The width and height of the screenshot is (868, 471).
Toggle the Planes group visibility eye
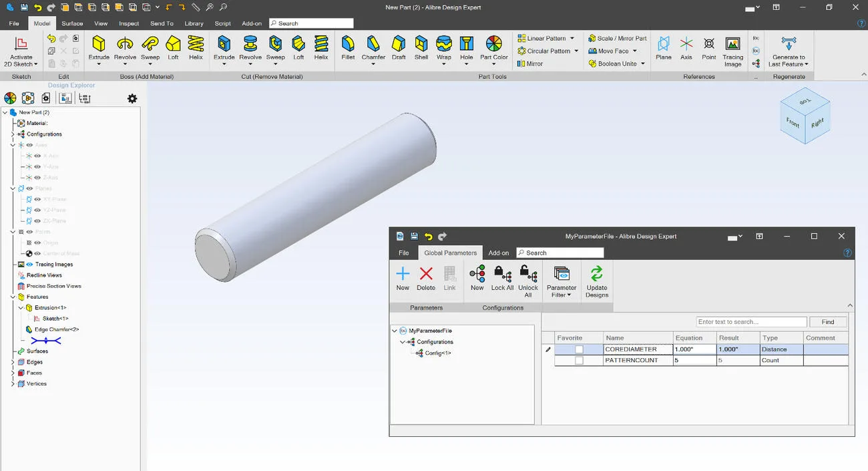point(29,188)
